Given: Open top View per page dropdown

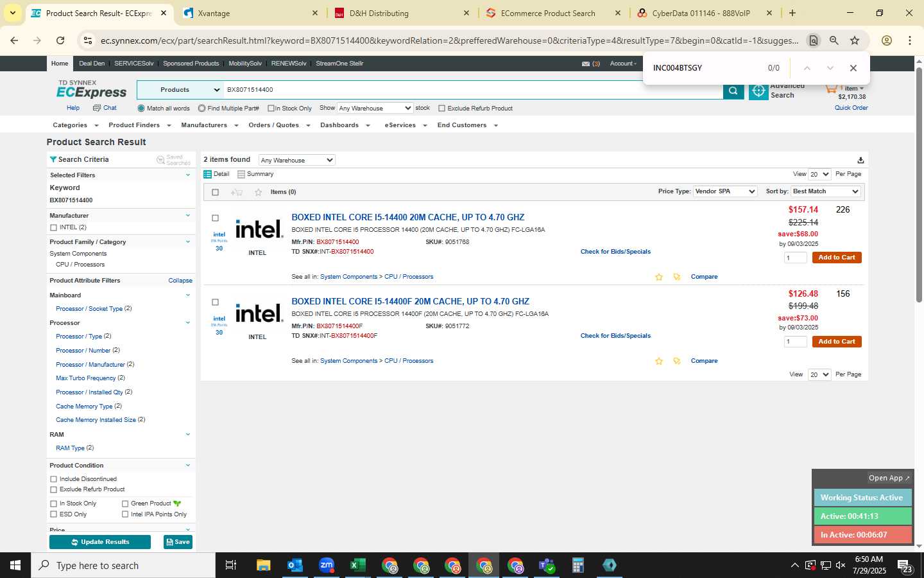Looking at the screenshot, I should (819, 174).
